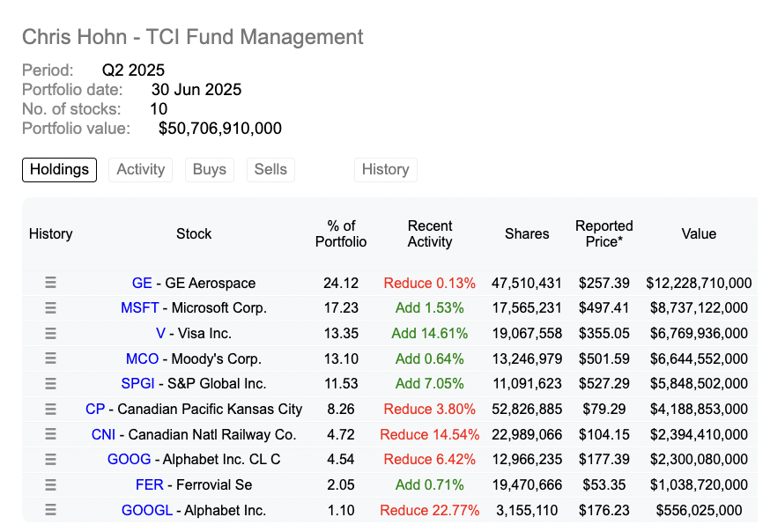The width and height of the screenshot is (770, 532).
Task: Click the reported price $497.41
Action: click(604, 308)
